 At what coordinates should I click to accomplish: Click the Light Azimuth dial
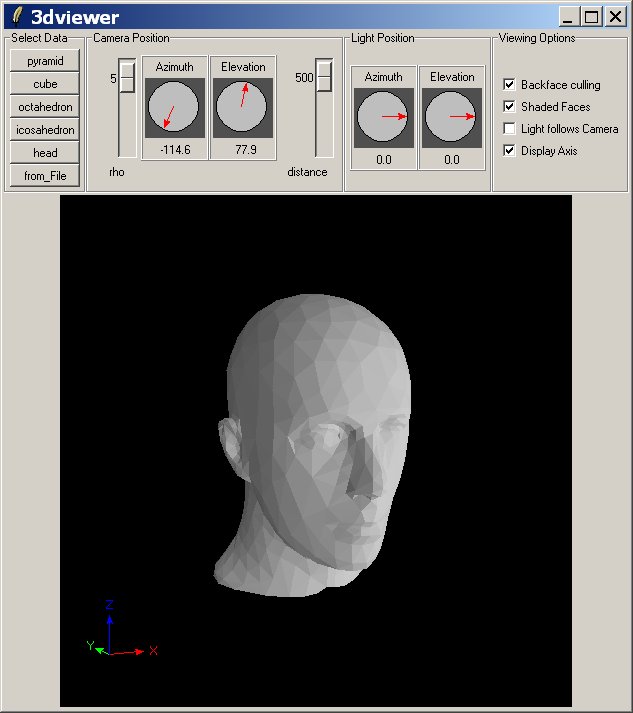pos(383,117)
